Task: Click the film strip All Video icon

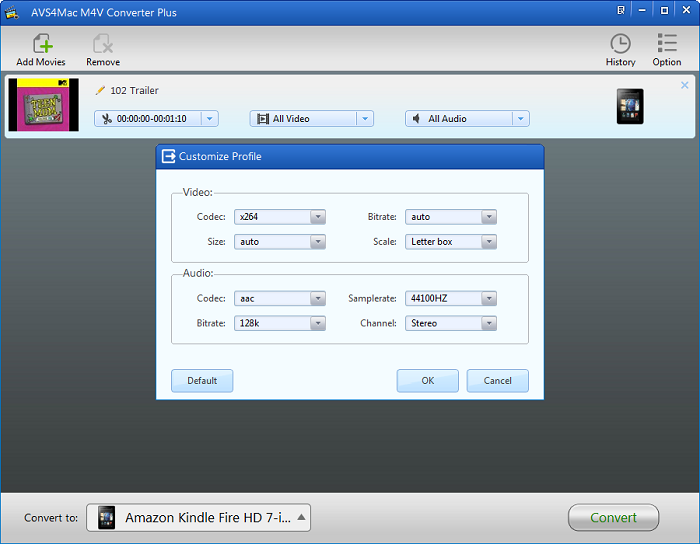Action: click(x=263, y=119)
